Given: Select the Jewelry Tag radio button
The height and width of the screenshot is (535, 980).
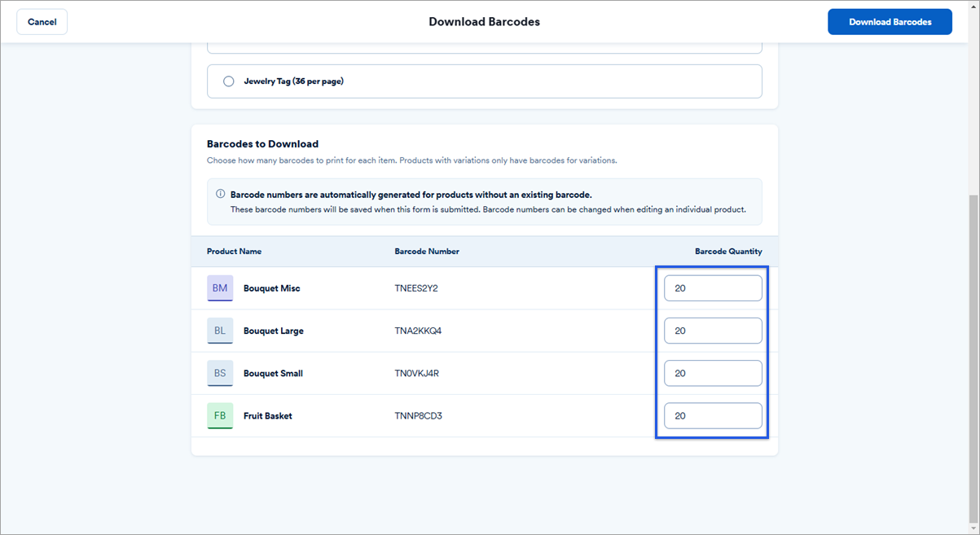Looking at the screenshot, I should (x=229, y=81).
